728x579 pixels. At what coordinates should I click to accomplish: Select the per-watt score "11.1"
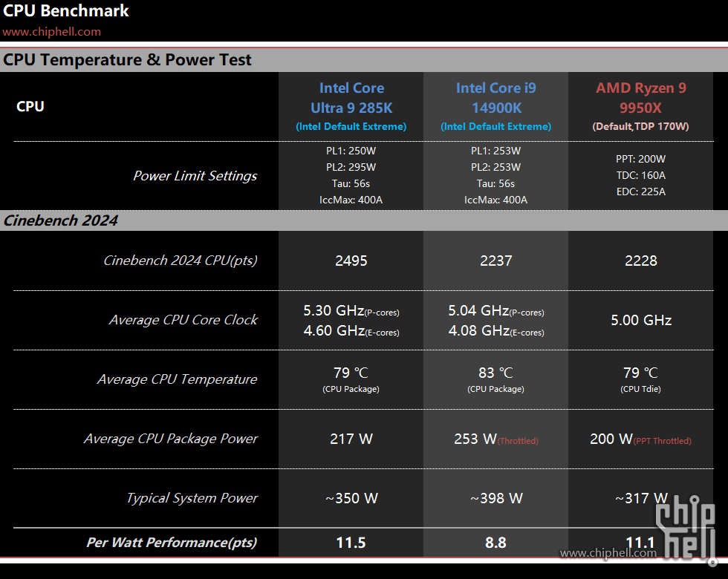point(640,543)
